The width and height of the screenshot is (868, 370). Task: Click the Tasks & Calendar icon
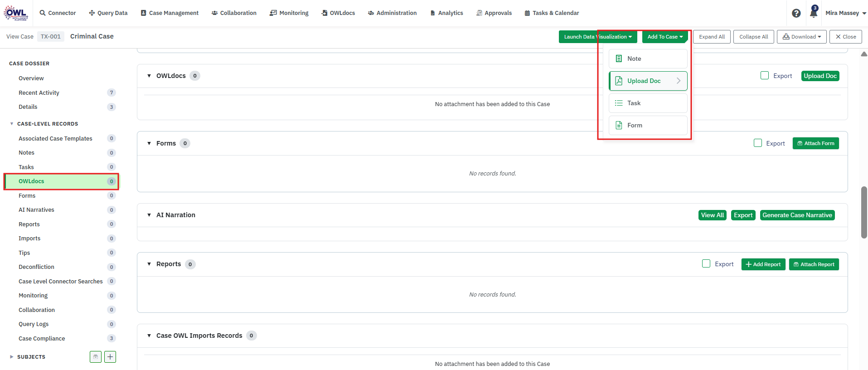coord(527,13)
